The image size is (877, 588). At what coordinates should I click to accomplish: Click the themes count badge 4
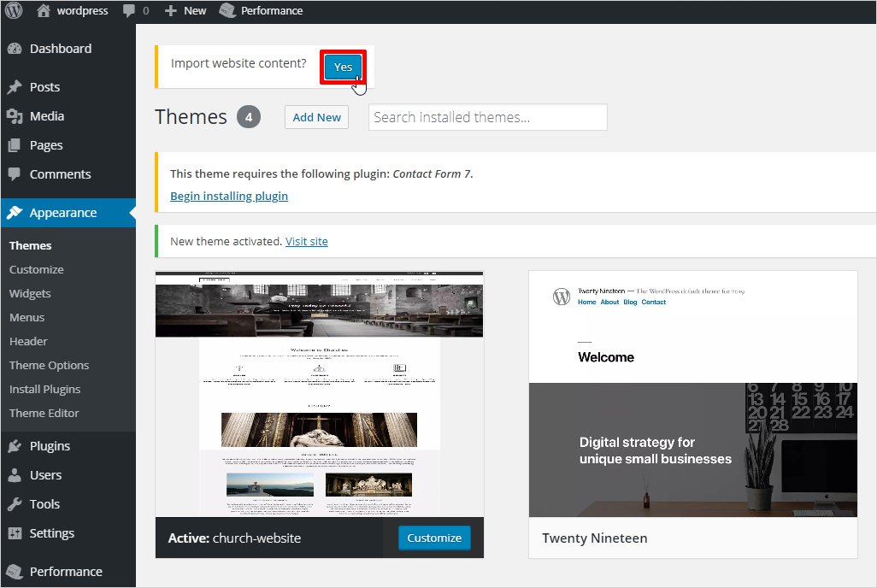coord(249,117)
